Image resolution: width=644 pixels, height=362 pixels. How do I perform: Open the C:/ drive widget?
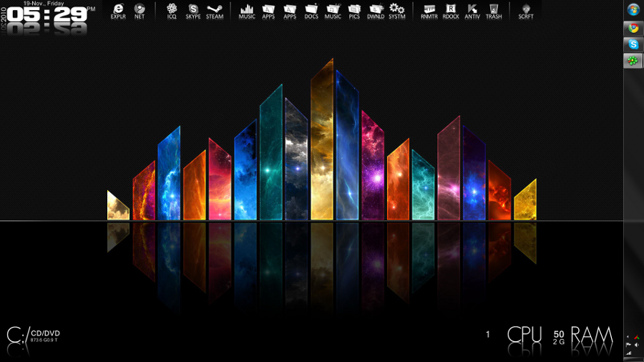pos(19,336)
